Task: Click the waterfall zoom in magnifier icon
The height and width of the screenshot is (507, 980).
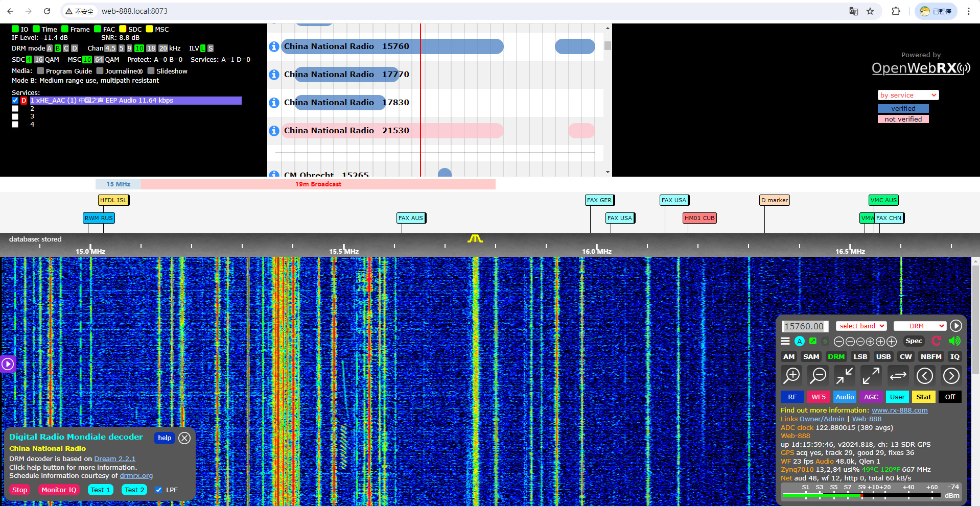Action: 791,376
